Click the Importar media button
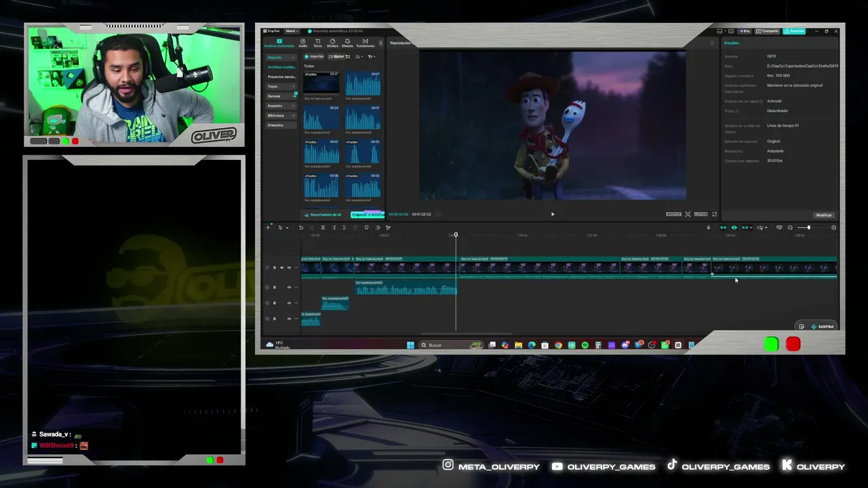 click(x=314, y=56)
